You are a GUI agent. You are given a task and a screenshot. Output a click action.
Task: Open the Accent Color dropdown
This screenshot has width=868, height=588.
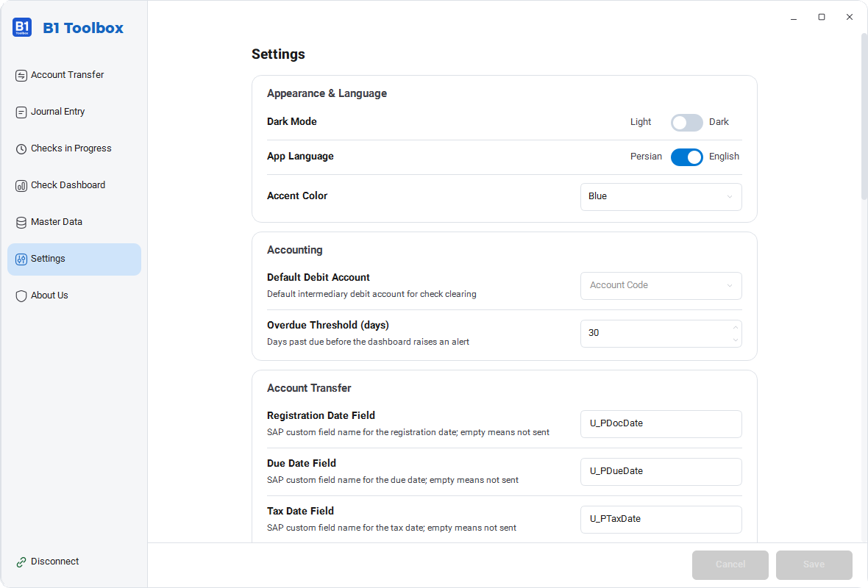(x=661, y=197)
